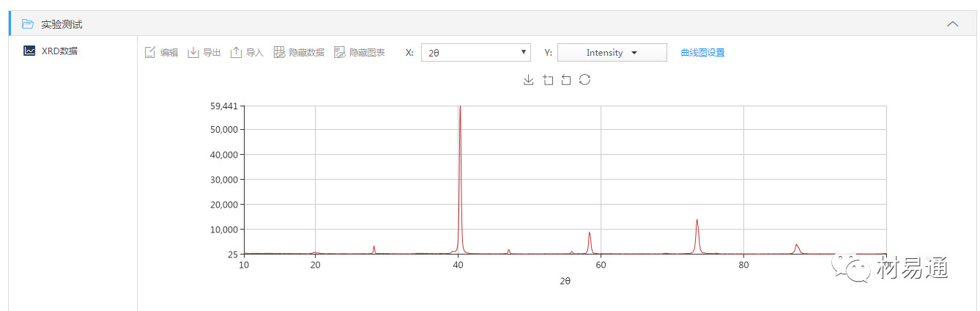Select the XRD数据 item in the sidebar

tap(59, 51)
